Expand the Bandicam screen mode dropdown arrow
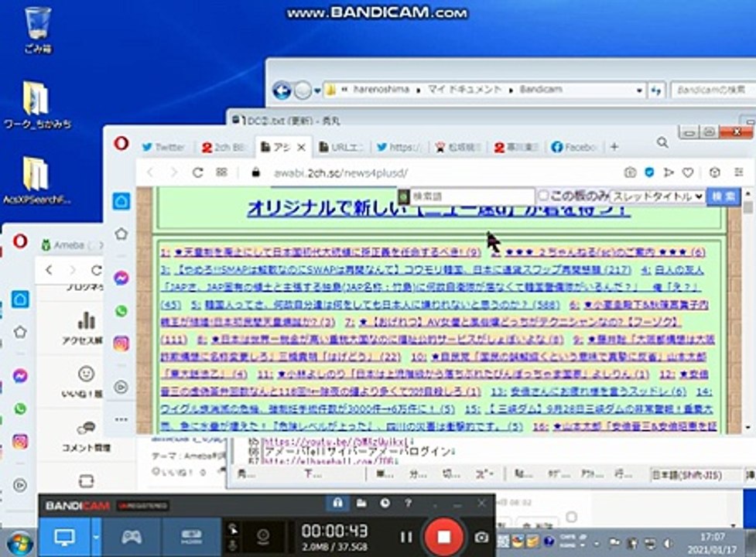 click(x=97, y=537)
